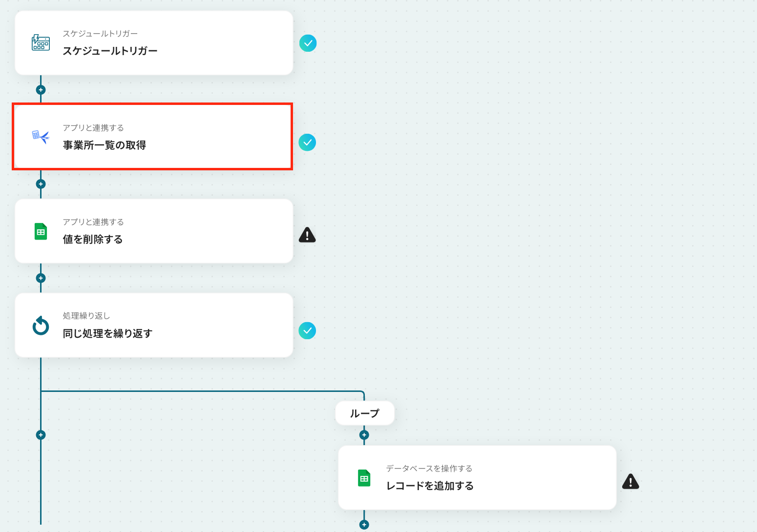
Task: Click the warning triangle next to 値を削除する
Action: 307,235
